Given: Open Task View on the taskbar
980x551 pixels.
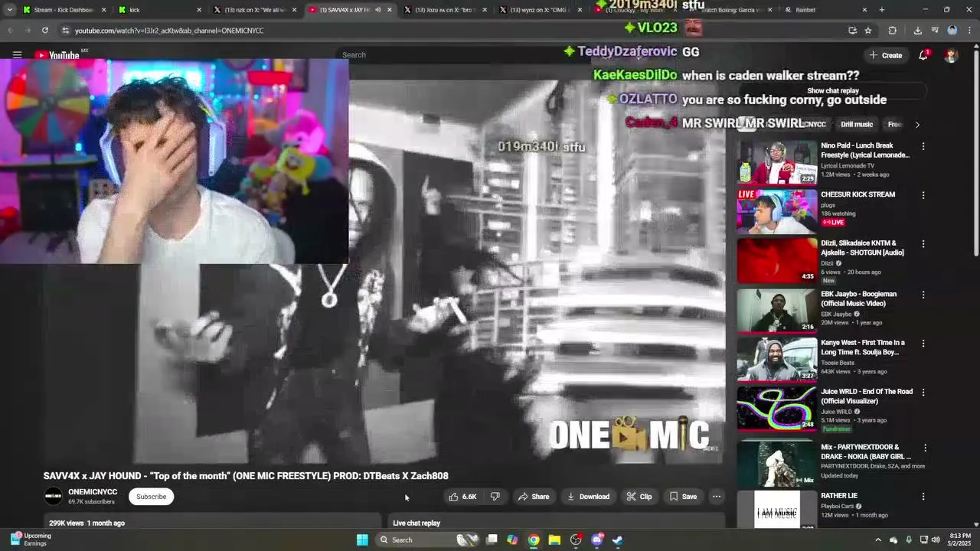Looking at the screenshot, I should pos(492,540).
